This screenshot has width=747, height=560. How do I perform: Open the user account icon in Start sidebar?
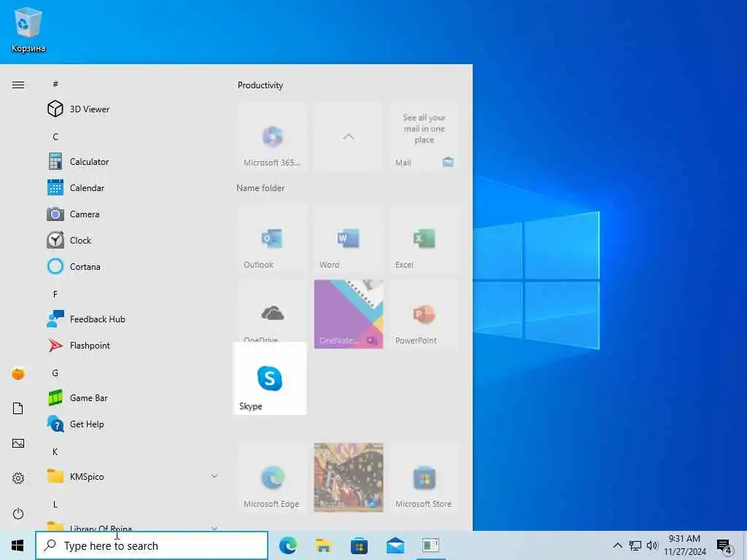pos(18,374)
